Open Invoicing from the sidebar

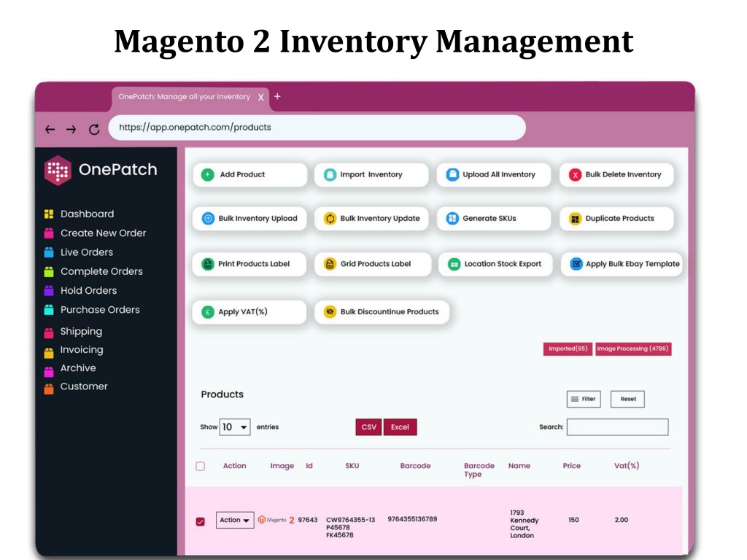coord(82,349)
